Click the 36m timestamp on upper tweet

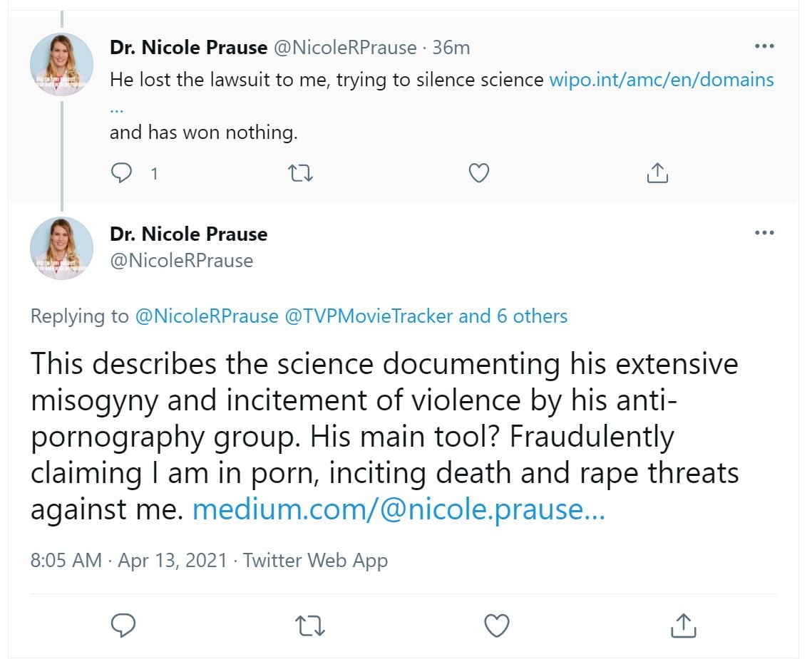click(x=451, y=48)
